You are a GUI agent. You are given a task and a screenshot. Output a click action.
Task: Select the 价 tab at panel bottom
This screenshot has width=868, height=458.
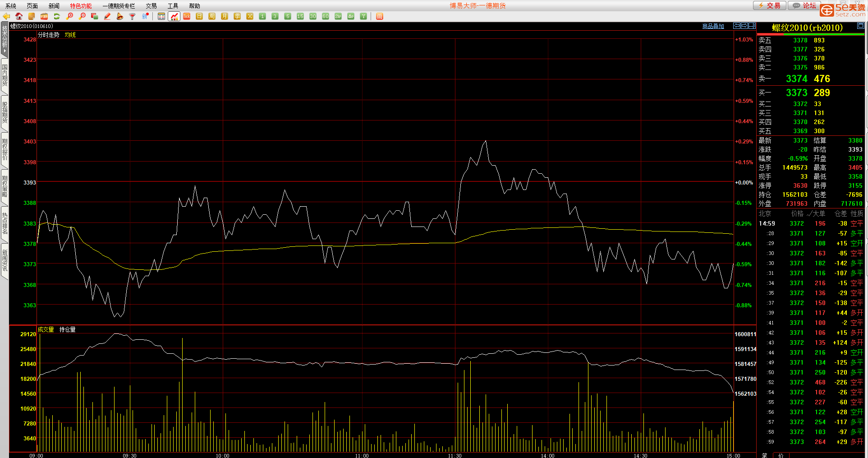point(781,455)
